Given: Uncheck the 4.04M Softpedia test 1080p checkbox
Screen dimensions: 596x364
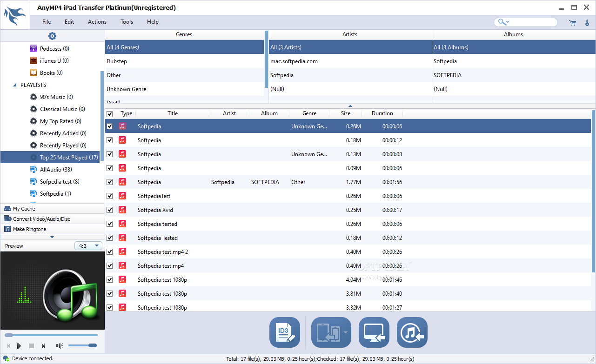Looking at the screenshot, I should point(109,279).
